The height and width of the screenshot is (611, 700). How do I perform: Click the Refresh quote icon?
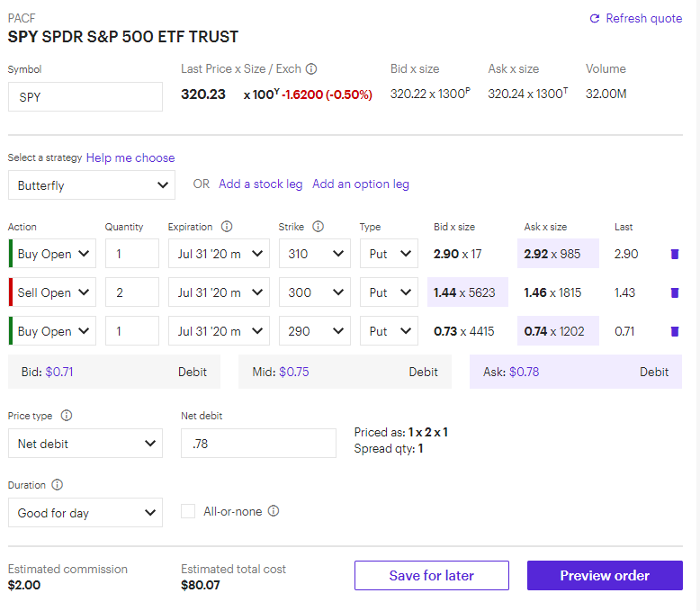[x=594, y=19]
